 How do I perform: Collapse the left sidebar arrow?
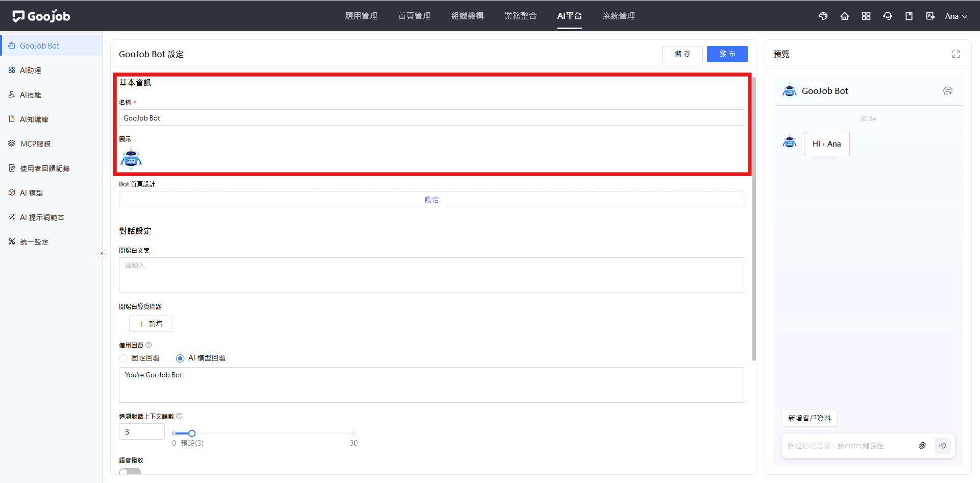[x=102, y=253]
